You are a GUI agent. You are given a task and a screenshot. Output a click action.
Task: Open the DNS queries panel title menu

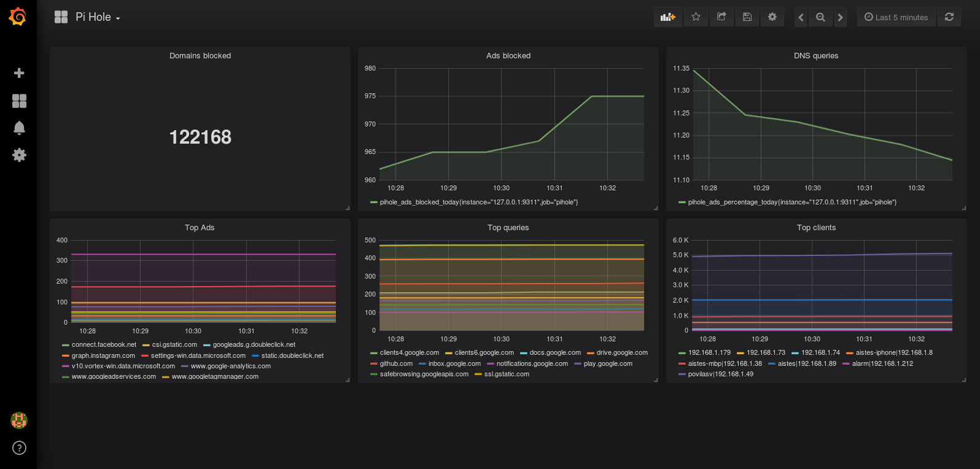click(816, 56)
